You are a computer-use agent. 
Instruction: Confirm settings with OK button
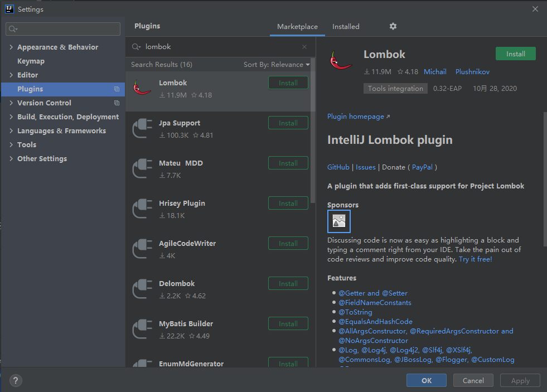[x=427, y=380]
